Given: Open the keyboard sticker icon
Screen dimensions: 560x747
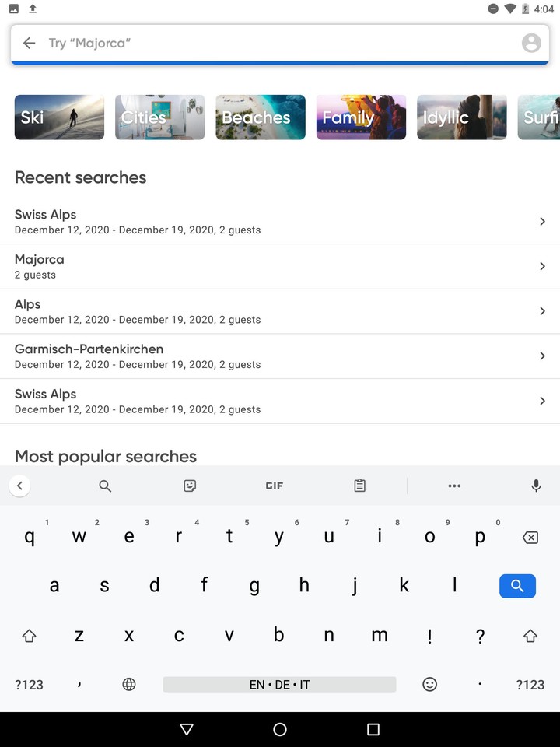Looking at the screenshot, I should coord(190,486).
